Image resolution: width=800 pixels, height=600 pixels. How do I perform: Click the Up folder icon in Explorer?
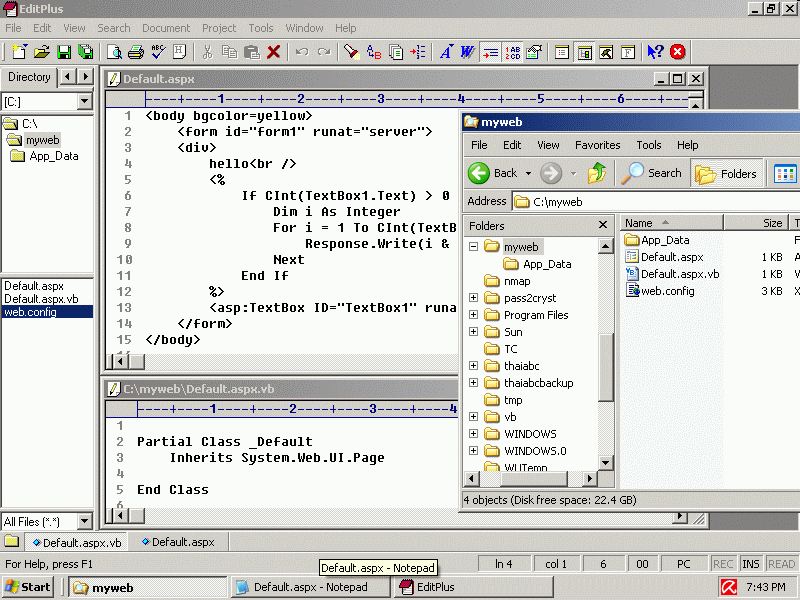click(597, 173)
